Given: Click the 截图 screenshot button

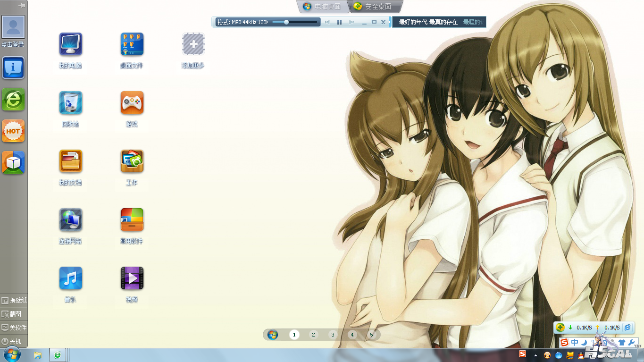Looking at the screenshot, I should click(x=14, y=314).
